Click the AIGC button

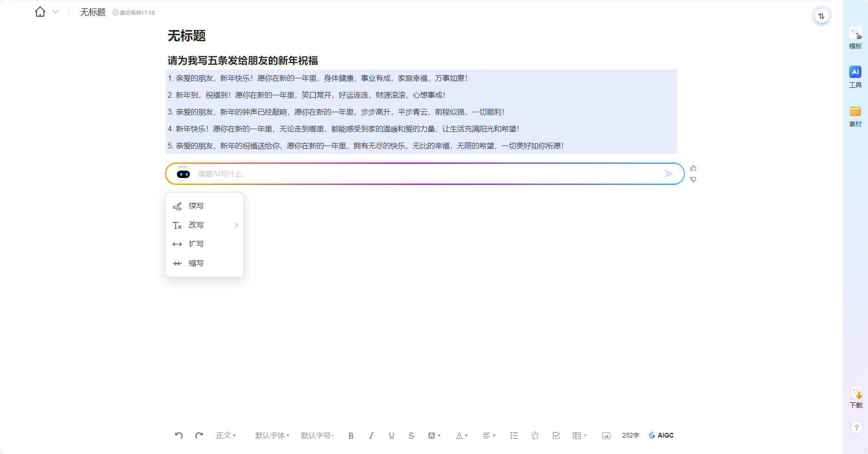tap(661, 436)
